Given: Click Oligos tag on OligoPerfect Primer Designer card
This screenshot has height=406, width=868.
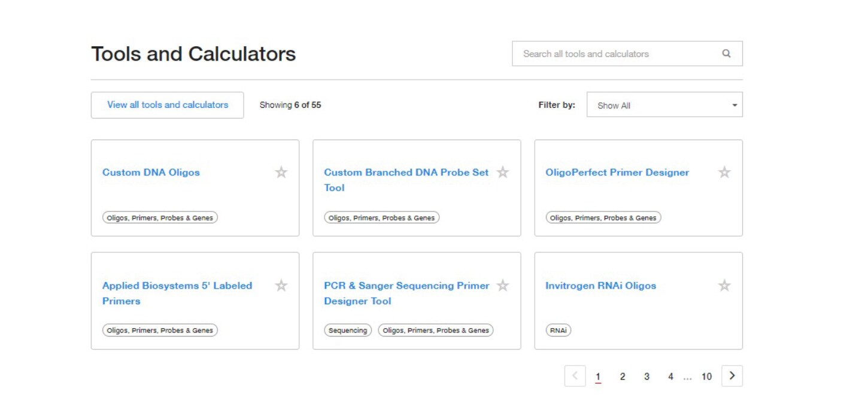Looking at the screenshot, I should pyautogui.click(x=603, y=218).
